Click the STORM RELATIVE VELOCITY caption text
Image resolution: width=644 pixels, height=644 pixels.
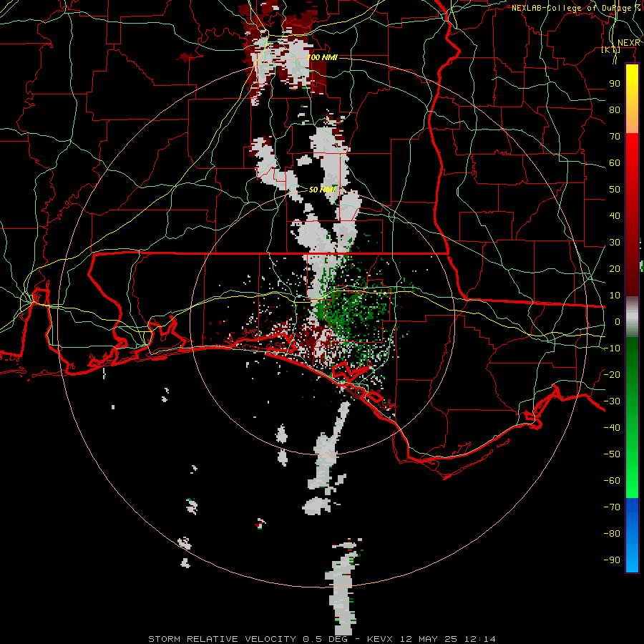tap(222, 639)
